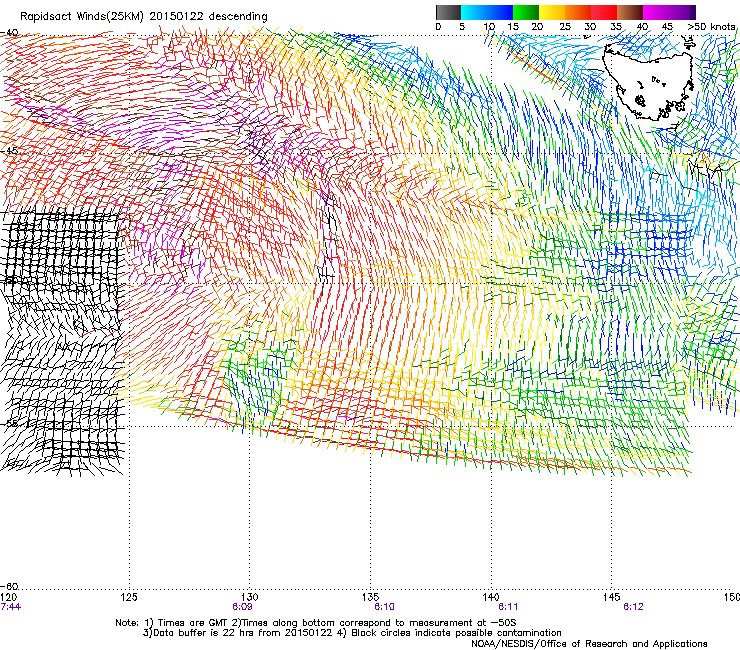This screenshot has height=650, width=740.
Task: Click the longitude label '125' on the bottom axis
Action: (129, 597)
